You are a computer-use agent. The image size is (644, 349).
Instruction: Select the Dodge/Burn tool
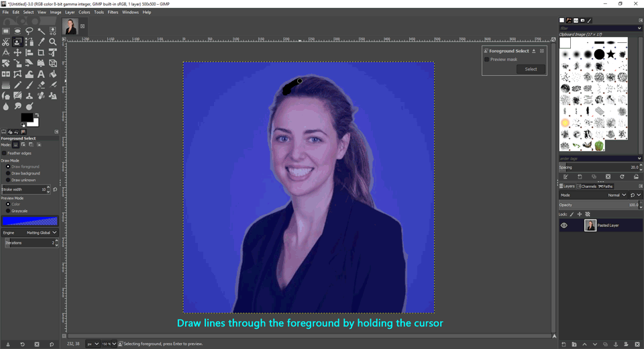[30, 107]
